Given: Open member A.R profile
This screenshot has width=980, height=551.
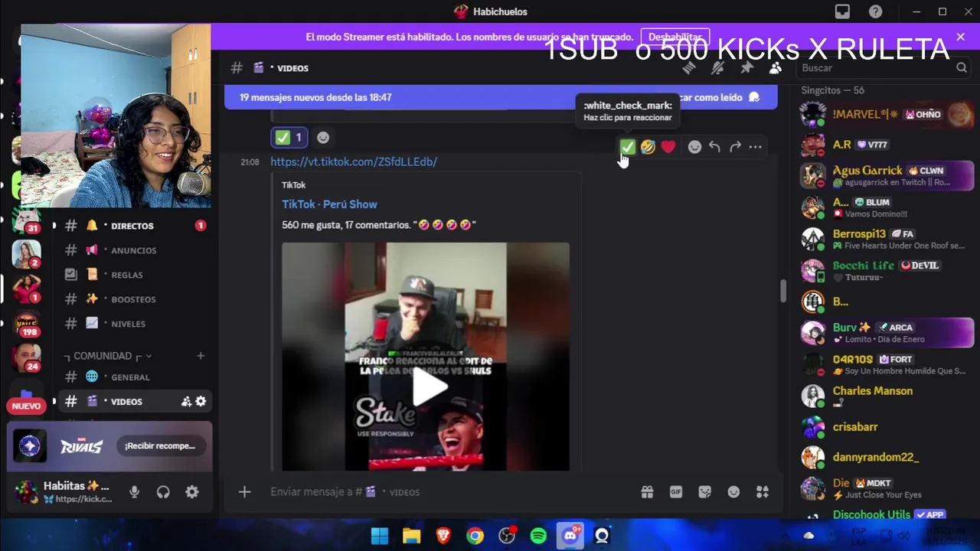Looking at the screenshot, I should (x=886, y=145).
